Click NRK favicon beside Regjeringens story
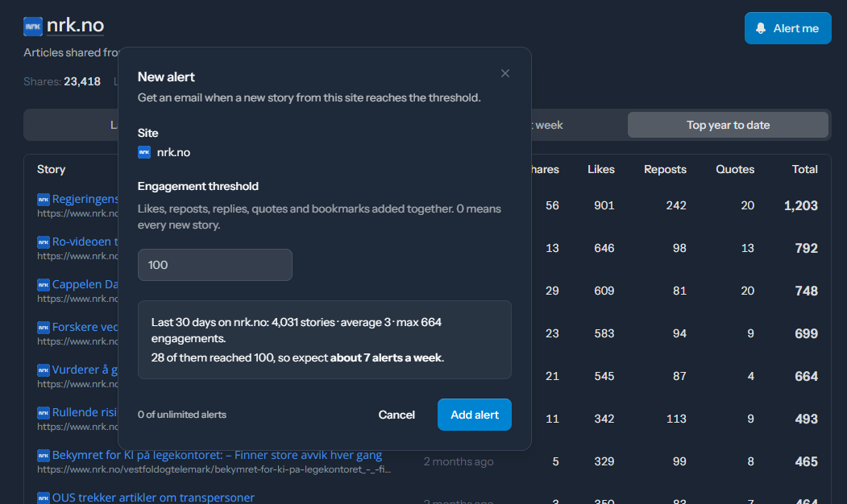 (x=44, y=199)
